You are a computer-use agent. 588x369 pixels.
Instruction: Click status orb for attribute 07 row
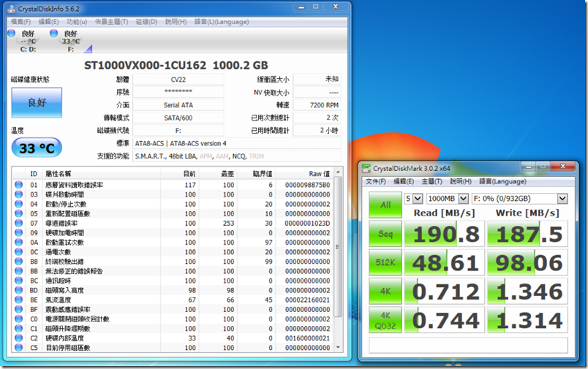[19, 224]
